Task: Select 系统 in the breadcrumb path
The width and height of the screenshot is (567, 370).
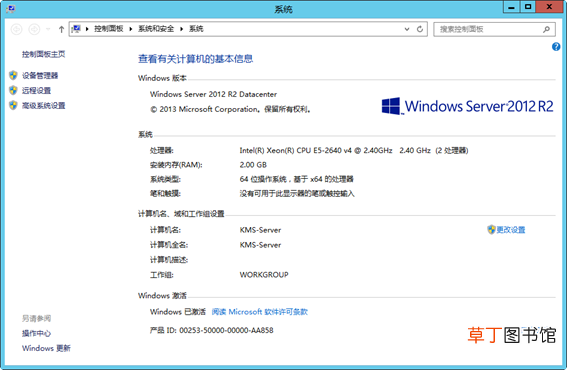Action: pyautogui.click(x=196, y=29)
